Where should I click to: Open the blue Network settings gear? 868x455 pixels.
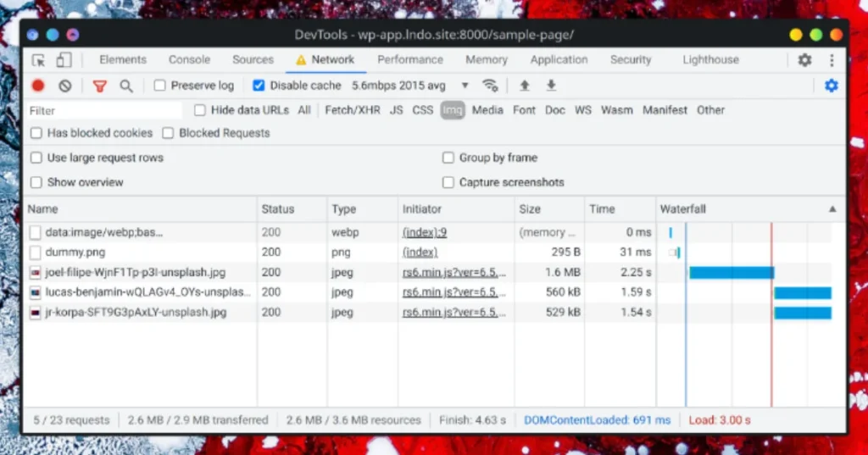click(x=831, y=86)
